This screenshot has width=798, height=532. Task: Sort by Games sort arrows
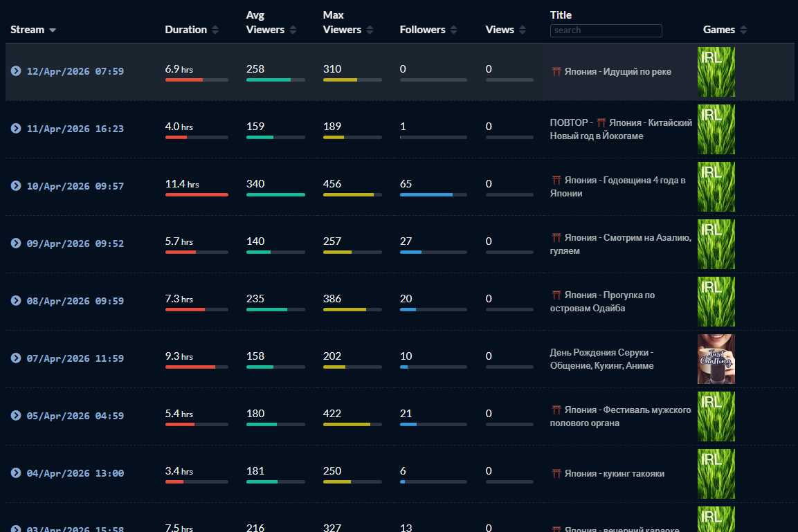[x=743, y=30]
